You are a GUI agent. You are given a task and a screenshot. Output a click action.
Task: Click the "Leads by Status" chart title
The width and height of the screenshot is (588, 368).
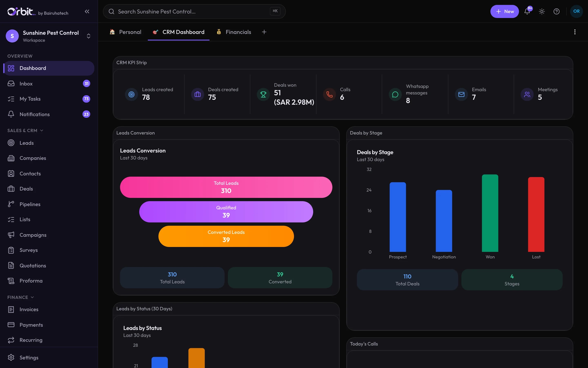(142, 328)
